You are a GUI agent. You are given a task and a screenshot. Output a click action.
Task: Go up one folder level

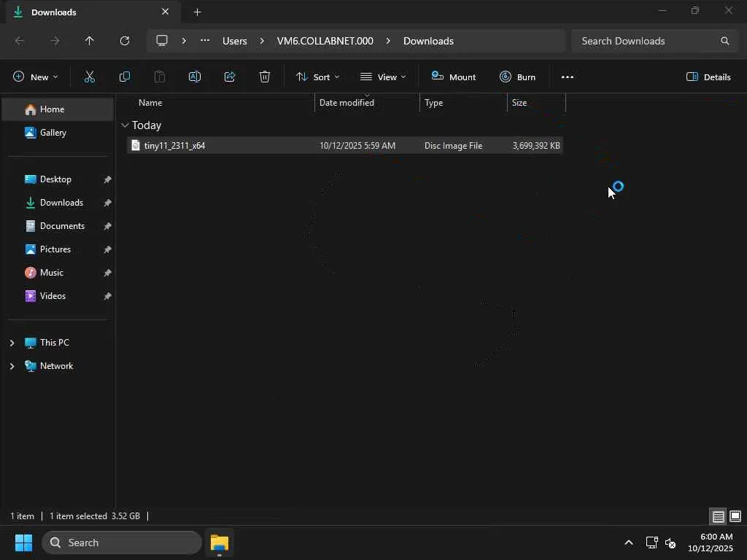pos(89,41)
